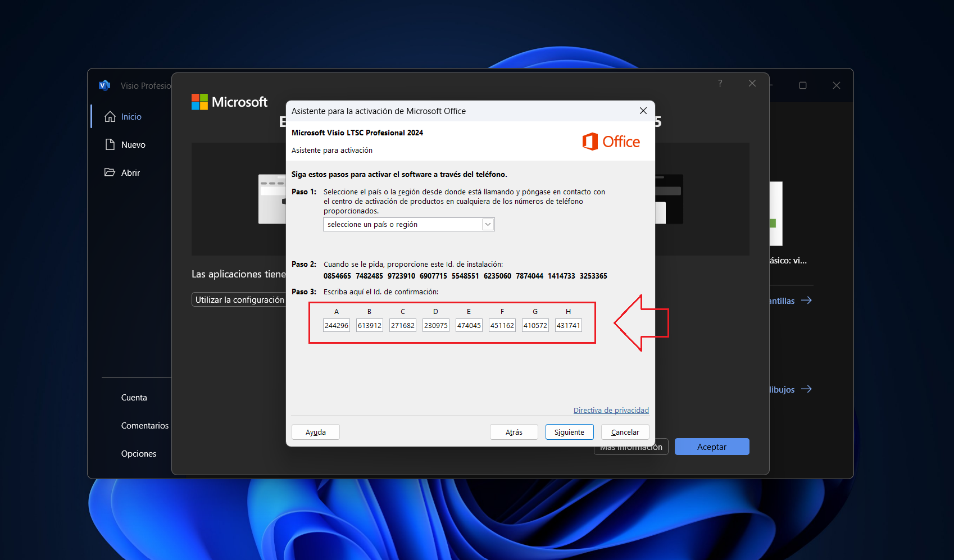Screen dimensions: 954x560
Task: Maximize the Visio main window
Action: [x=803, y=85]
